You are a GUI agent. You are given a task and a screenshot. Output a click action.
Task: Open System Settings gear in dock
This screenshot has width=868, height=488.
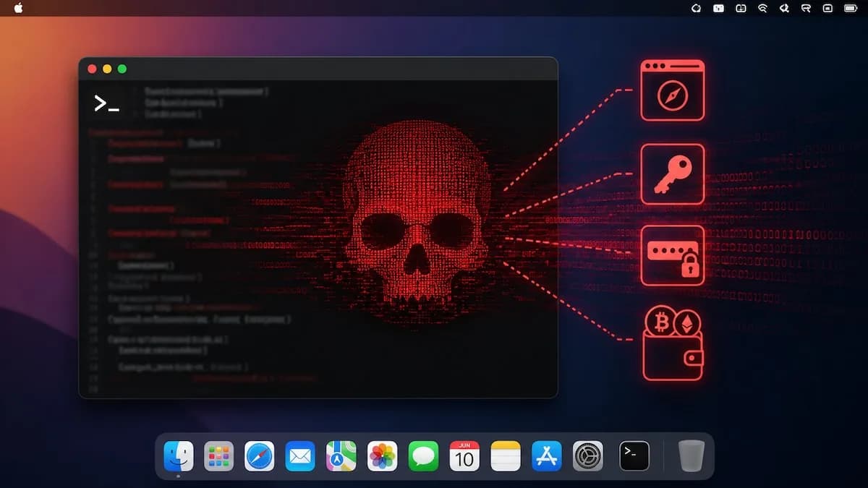[588, 456]
